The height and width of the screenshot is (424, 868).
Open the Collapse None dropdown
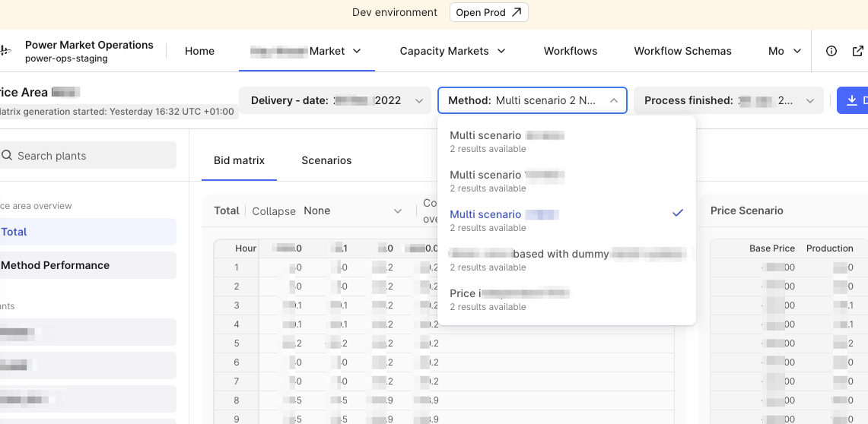352,210
